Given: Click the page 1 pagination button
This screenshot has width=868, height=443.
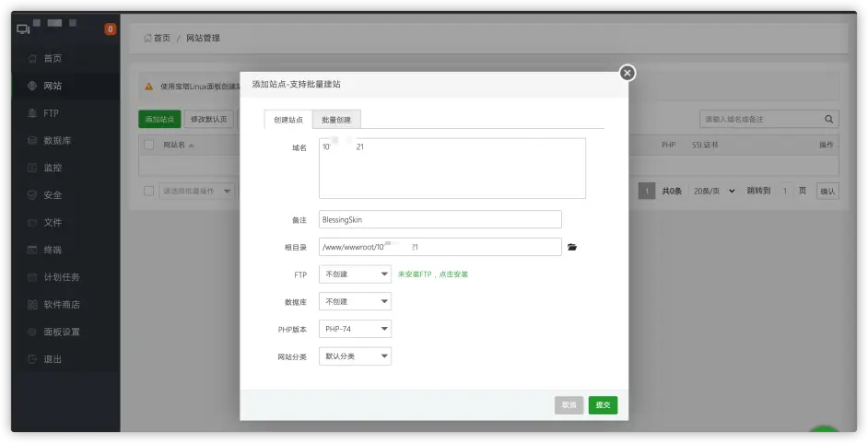Looking at the screenshot, I should [x=647, y=192].
